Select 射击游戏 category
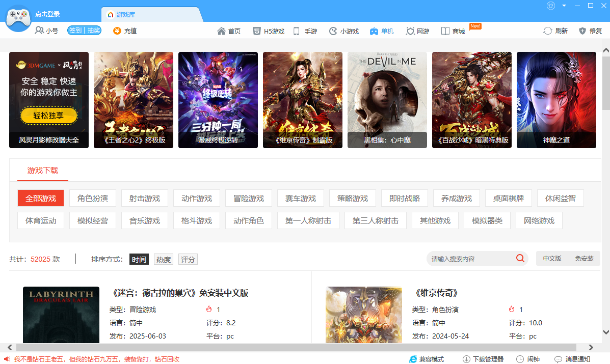Screen dimensions: 610x364 click(x=145, y=198)
